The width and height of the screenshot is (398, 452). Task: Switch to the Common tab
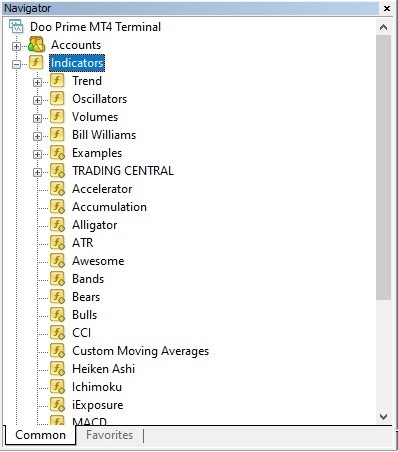click(x=40, y=435)
